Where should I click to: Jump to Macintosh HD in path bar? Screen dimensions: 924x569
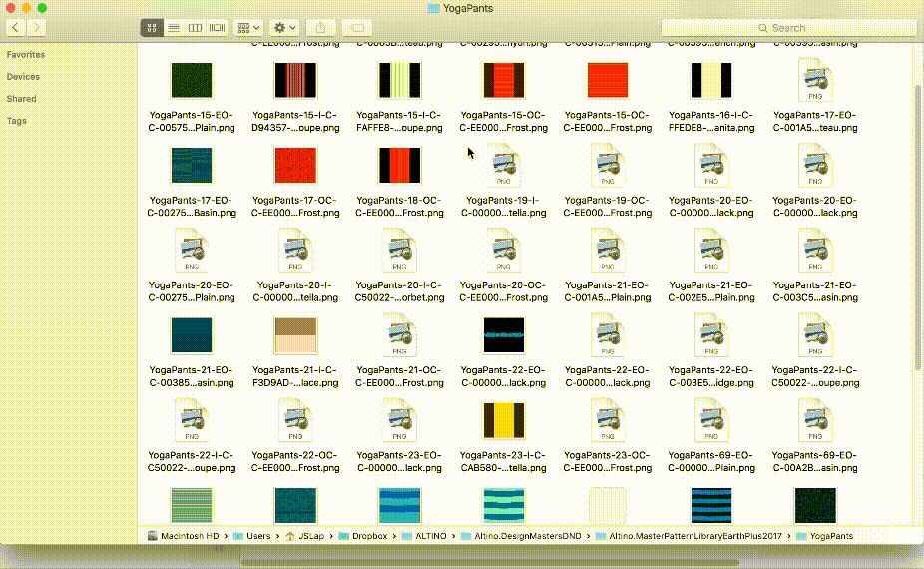pyautogui.click(x=184, y=536)
